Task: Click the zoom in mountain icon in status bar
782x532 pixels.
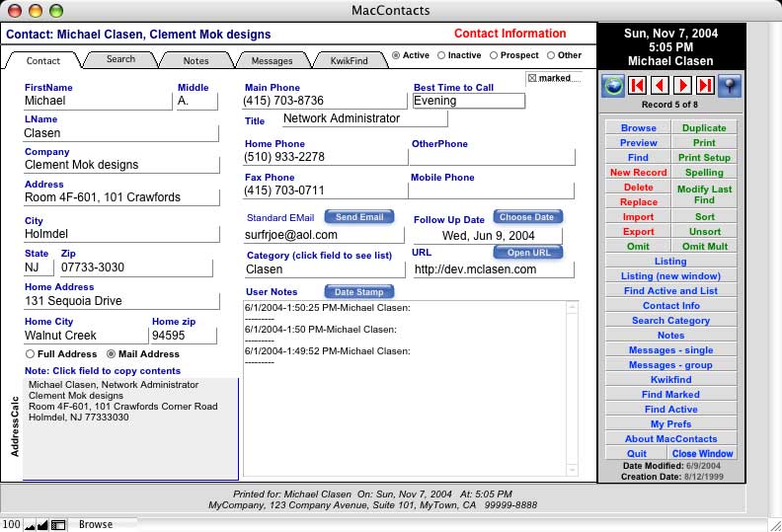Action: (x=42, y=525)
